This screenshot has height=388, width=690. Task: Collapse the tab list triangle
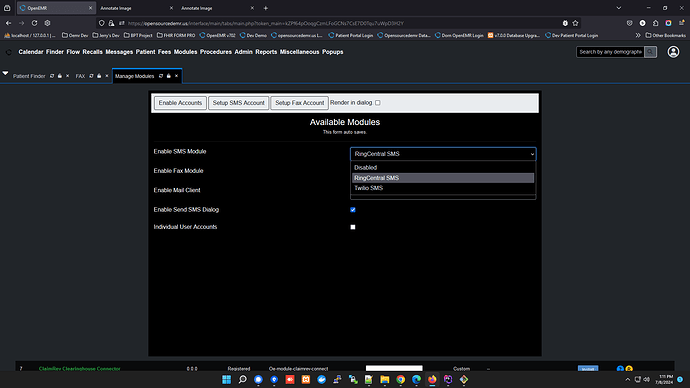5,73
